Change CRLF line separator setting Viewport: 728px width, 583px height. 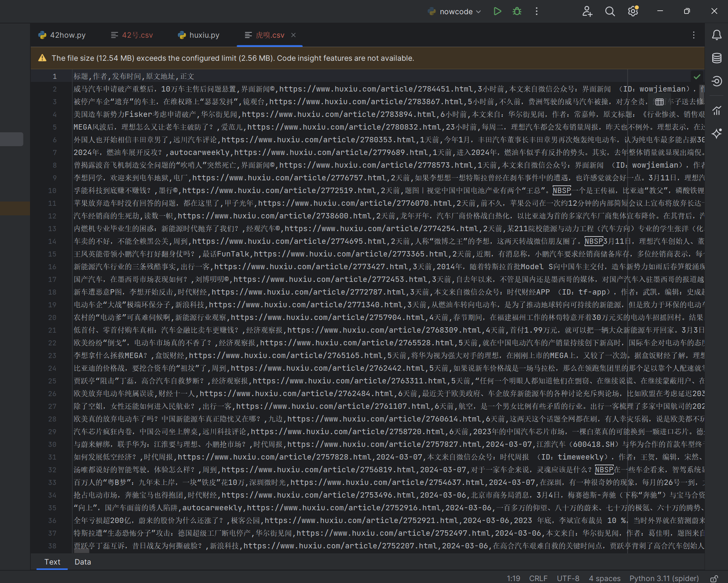coord(538,578)
